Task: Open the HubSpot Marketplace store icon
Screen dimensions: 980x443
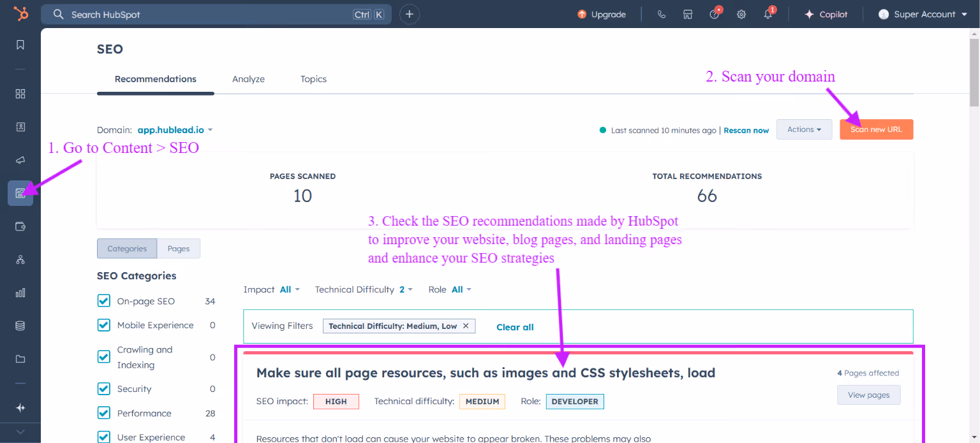Action: click(688, 13)
